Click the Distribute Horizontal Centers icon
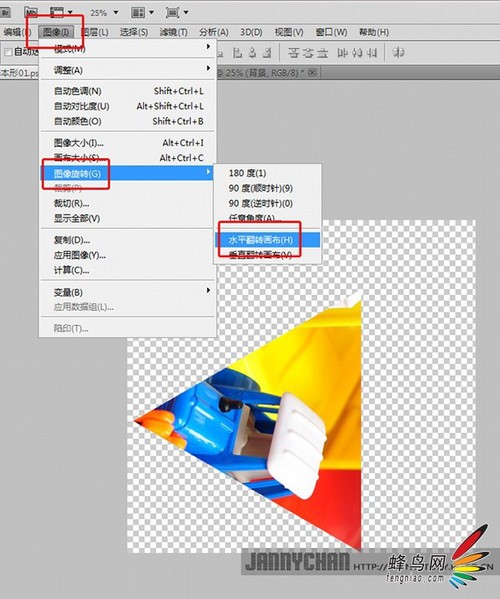 pos(357,52)
